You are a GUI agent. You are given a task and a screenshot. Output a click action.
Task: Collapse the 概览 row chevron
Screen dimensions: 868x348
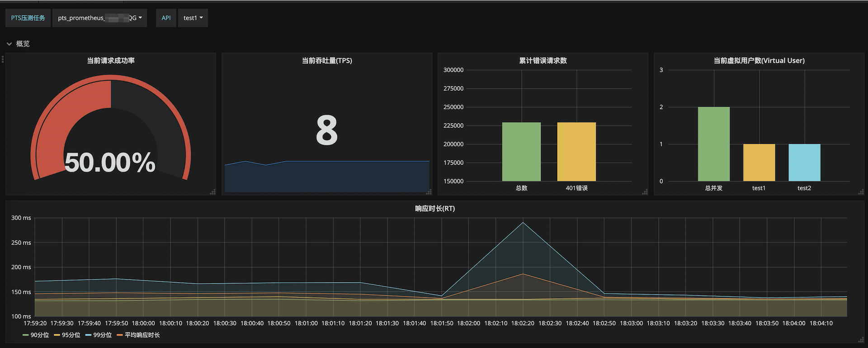point(9,44)
